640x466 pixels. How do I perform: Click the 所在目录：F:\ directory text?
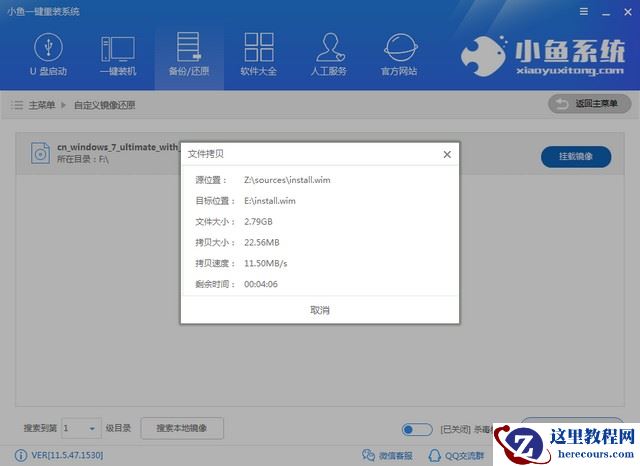83,159
